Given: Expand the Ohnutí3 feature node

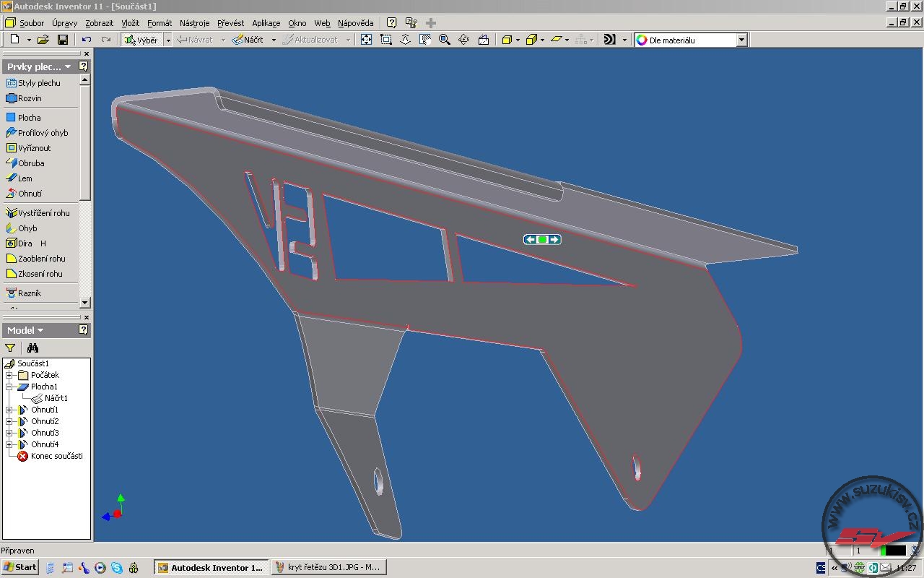Looking at the screenshot, I should (9, 433).
